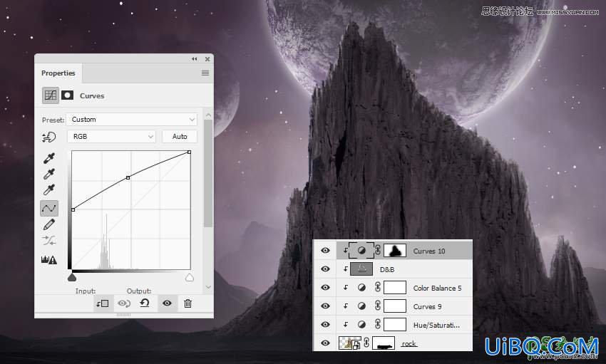The width and height of the screenshot is (606, 364).
Task: Hide the Curves 9 layer
Action: coord(325,306)
